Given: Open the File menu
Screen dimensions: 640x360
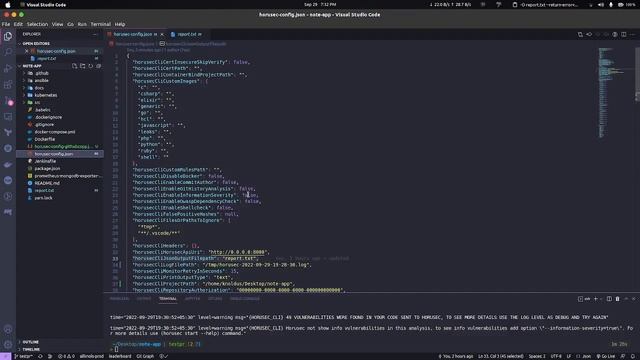Looking at the screenshot, I should point(6,24).
